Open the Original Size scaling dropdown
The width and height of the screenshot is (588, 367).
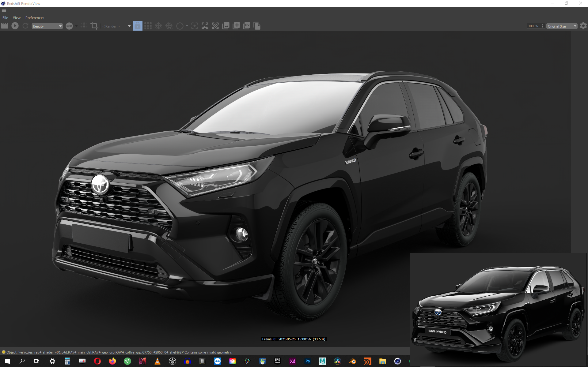[x=562, y=26]
